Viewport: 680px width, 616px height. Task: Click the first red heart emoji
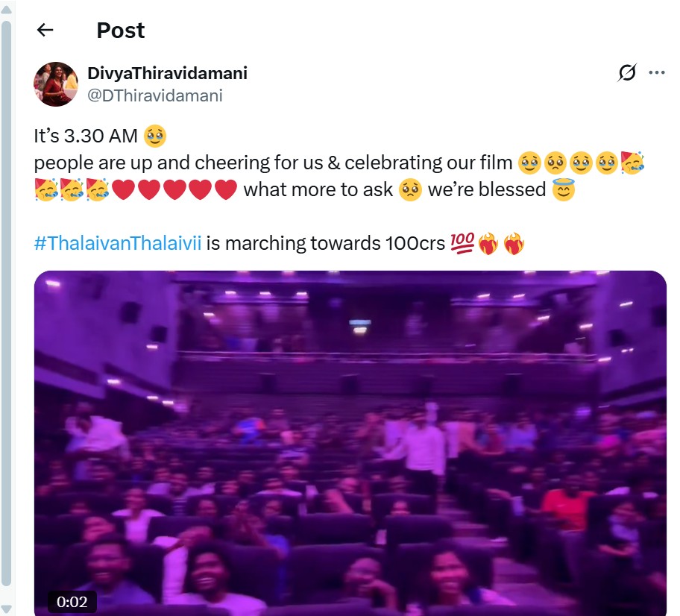tap(123, 189)
